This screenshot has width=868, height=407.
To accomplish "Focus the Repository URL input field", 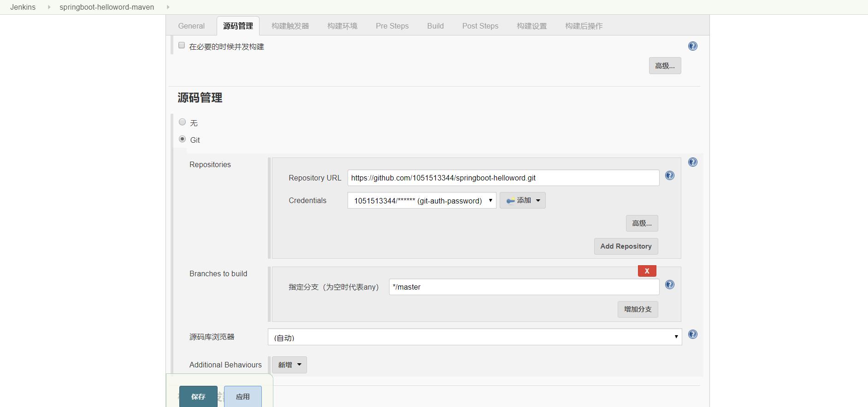I will [503, 178].
